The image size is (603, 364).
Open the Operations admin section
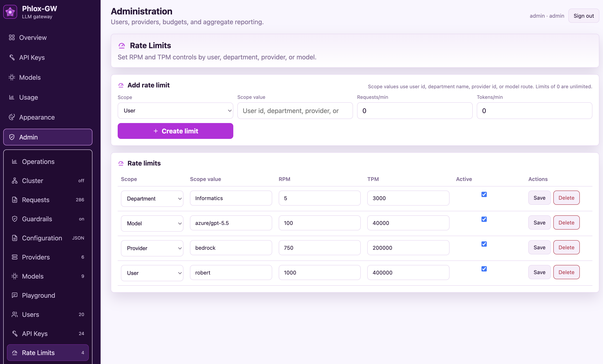coord(48,161)
